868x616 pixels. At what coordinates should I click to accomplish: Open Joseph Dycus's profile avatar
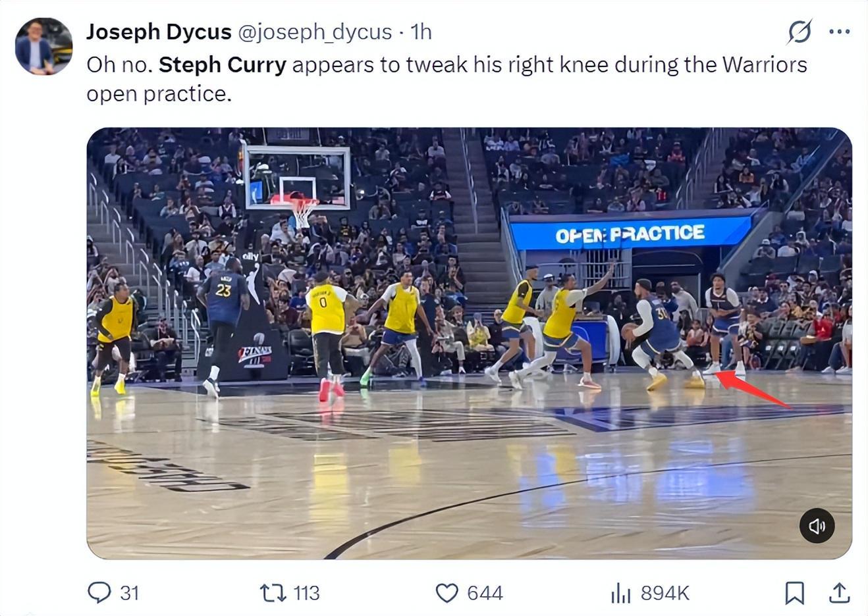tap(43, 47)
